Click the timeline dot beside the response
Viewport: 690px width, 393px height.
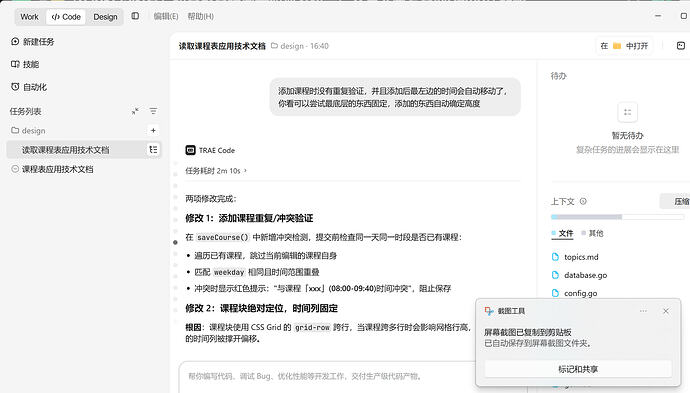(175, 242)
